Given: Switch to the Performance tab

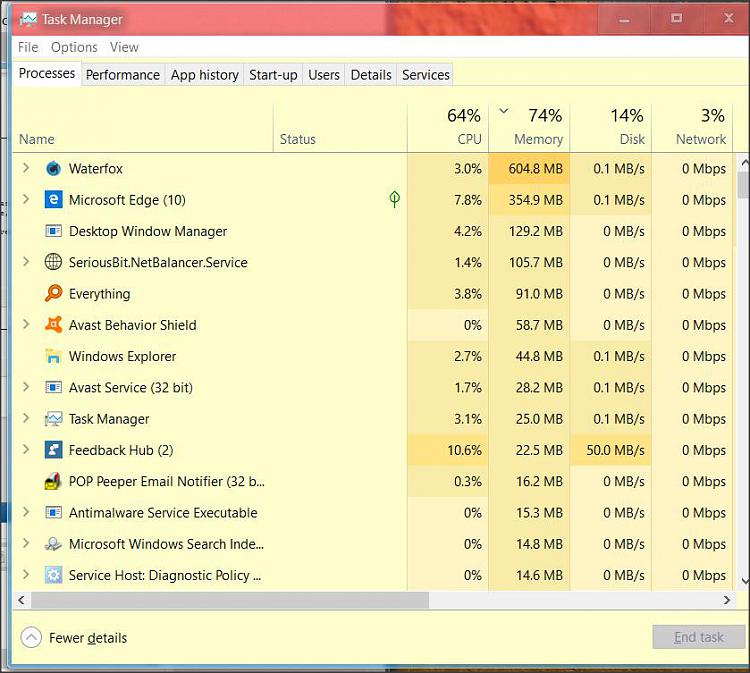Looking at the screenshot, I should click(x=123, y=75).
